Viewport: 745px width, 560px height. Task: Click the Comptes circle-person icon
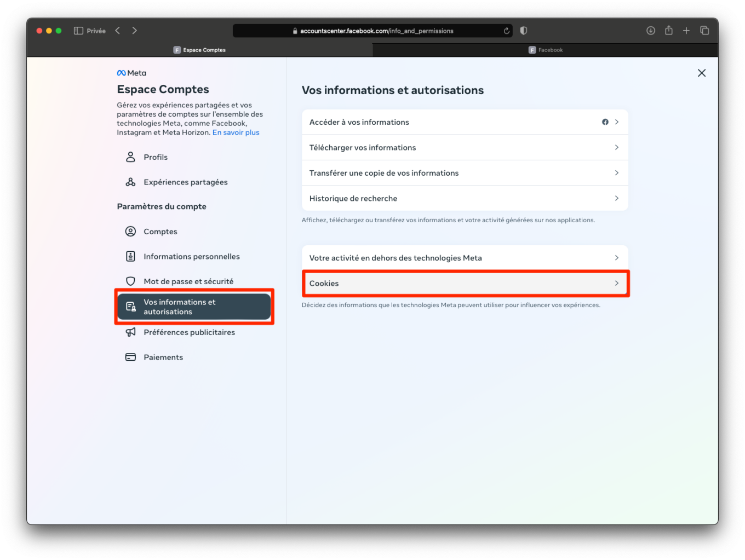coord(130,232)
